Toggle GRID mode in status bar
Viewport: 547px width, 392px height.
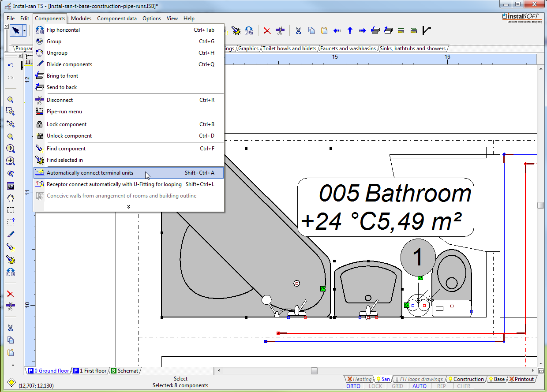397,386
